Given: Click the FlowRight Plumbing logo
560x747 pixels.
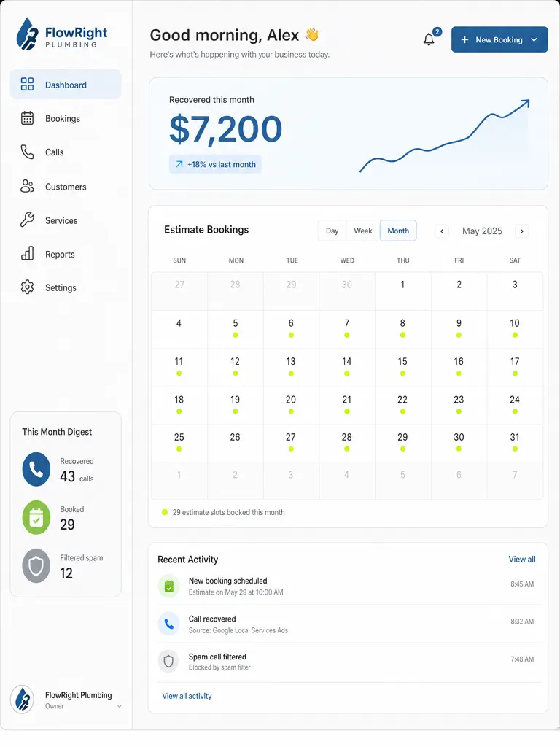Looking at the screenshot, I should click(x=61, y=34).
